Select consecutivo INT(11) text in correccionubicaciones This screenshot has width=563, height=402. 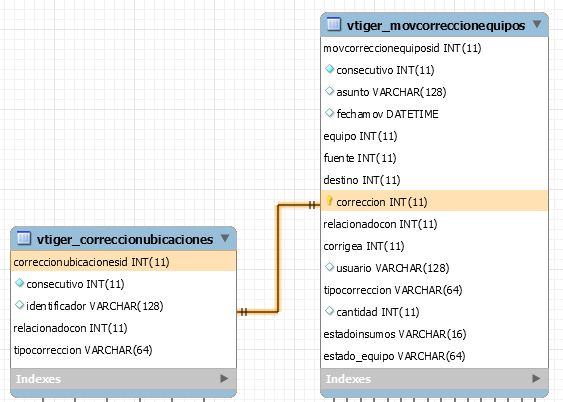75,284
